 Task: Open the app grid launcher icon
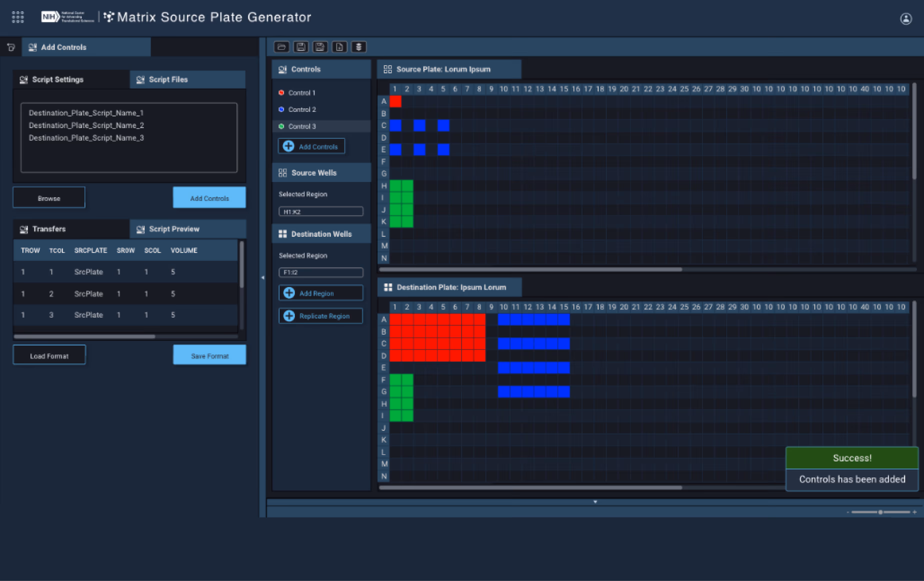pyautogui.click(x=18, y=17)
